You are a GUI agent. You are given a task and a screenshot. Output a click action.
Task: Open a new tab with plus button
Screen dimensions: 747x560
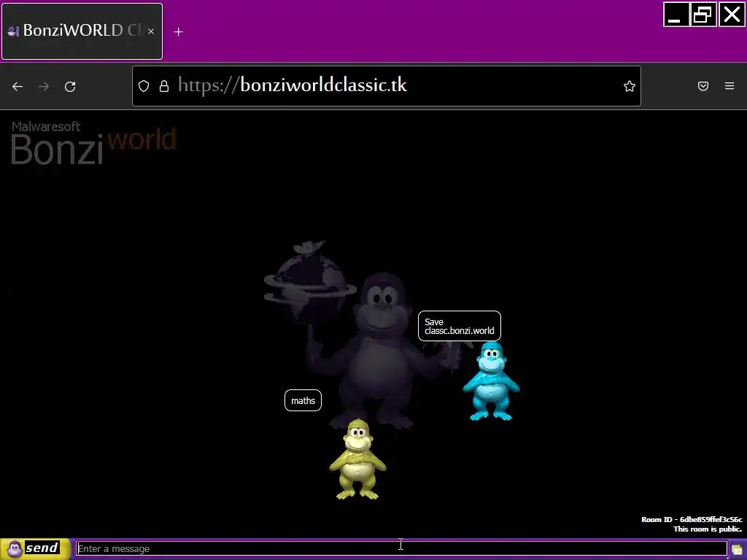(x=178, y=32)
